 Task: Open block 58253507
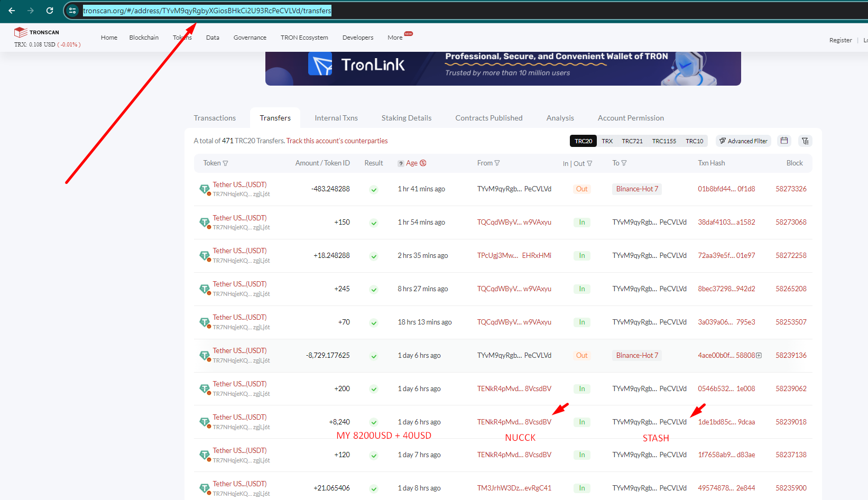[791, 322]
